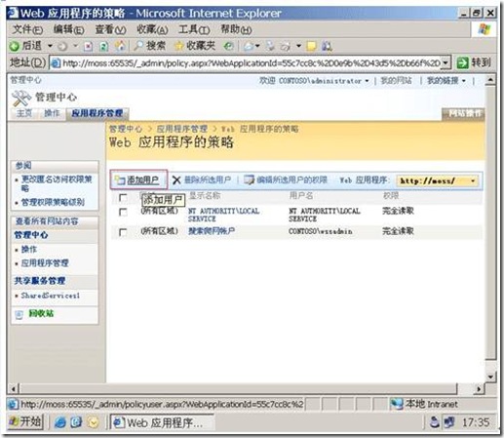Click the Show Desktop quick launch icon
The image size is (504, 438).
(76, 422)
